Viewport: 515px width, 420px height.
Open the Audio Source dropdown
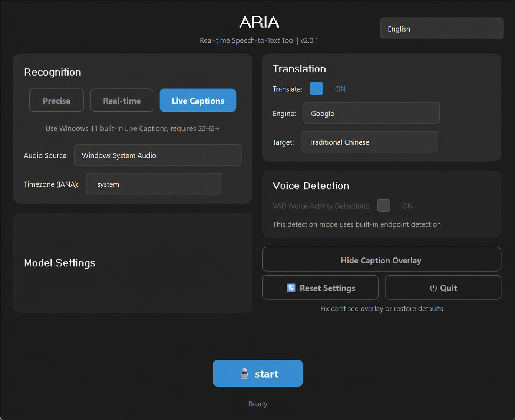pos(158,155)
